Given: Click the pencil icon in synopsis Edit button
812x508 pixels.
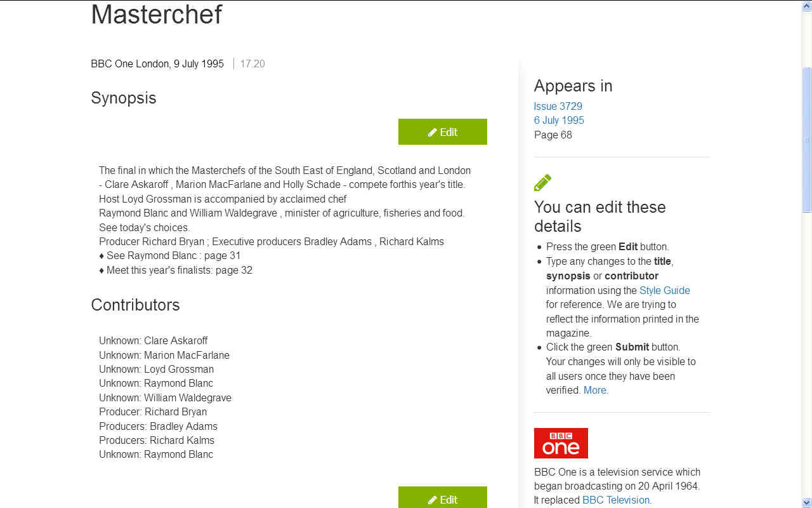Looking at the screenshot, I should coord(433,132).
